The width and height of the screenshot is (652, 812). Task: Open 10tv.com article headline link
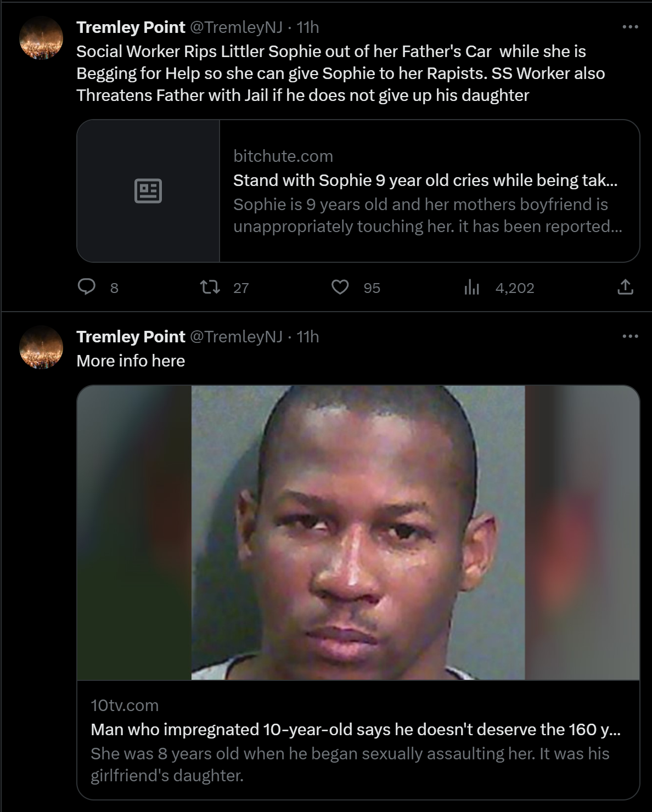point(356,729)
